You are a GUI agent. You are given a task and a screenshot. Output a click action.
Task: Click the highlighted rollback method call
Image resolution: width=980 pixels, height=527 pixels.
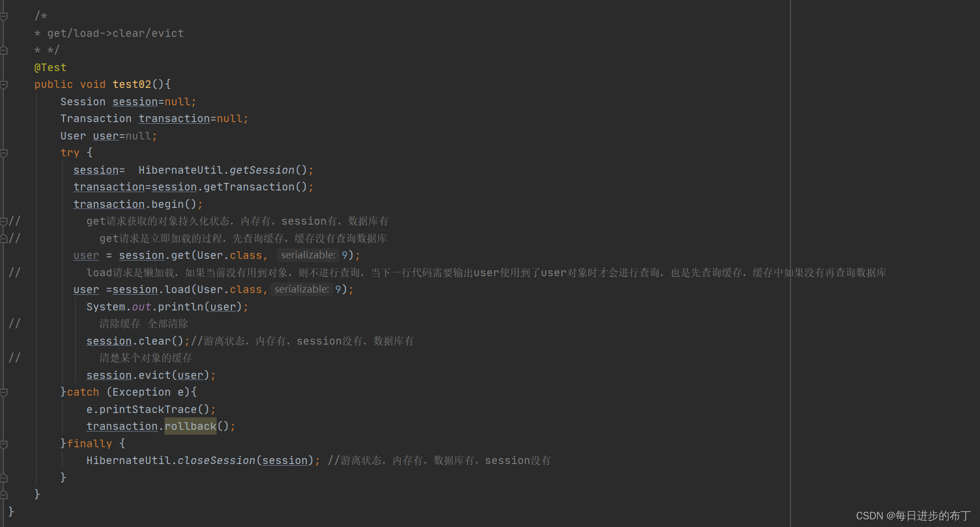pos(191,427)
